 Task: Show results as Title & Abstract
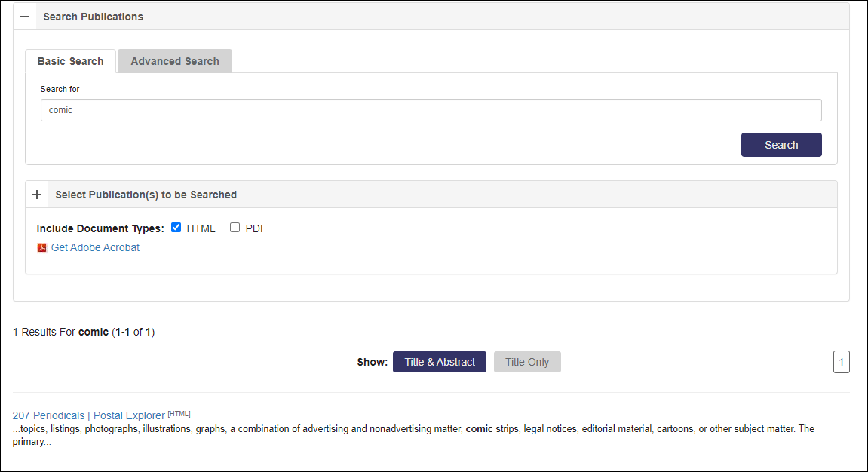pos(440,362)
